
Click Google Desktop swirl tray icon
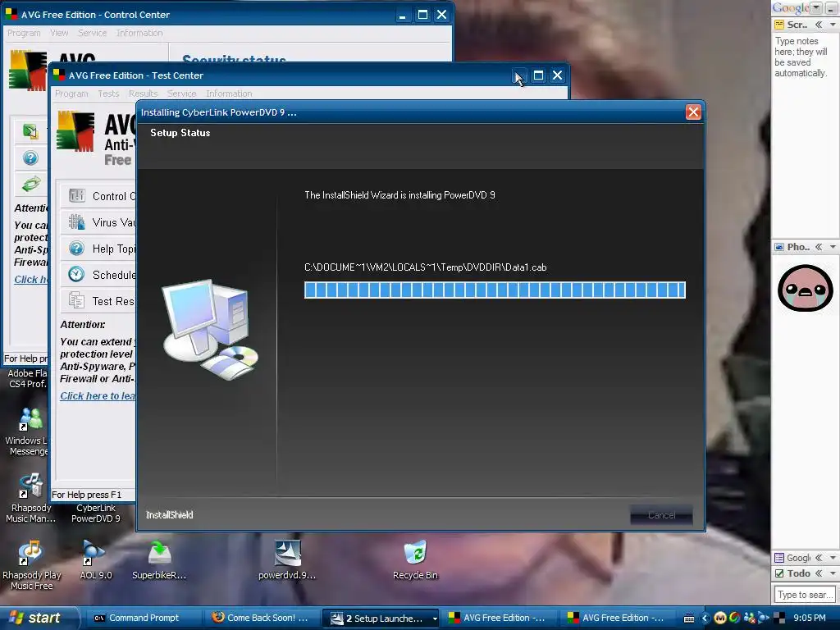(x=734, y=619)
